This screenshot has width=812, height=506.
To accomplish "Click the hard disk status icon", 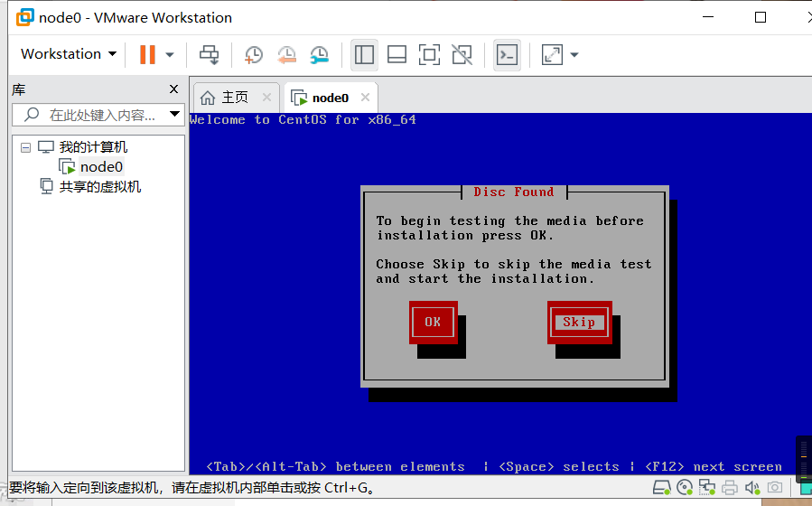I will (x=662, y=487).
